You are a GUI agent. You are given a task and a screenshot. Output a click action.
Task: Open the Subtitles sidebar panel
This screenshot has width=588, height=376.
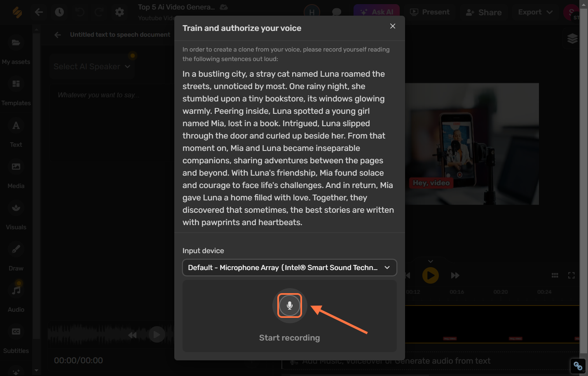16,340
